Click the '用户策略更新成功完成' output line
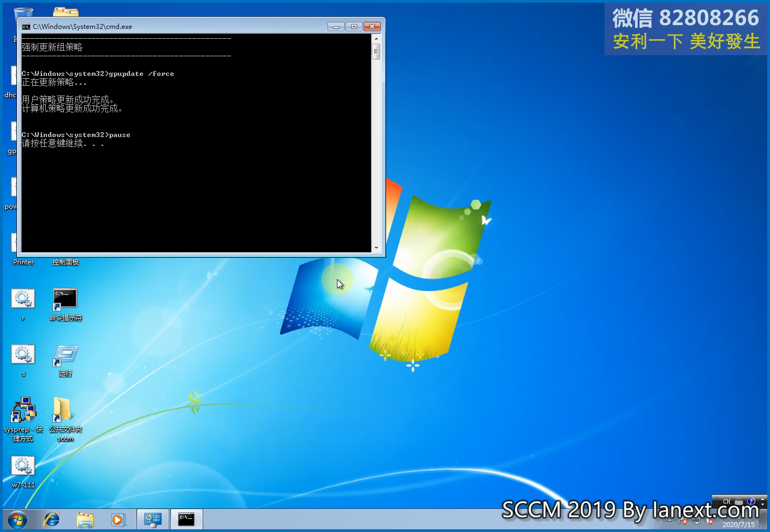Image resolution: width=770 pixels, height=532 pixels. [x=68, y=100]
